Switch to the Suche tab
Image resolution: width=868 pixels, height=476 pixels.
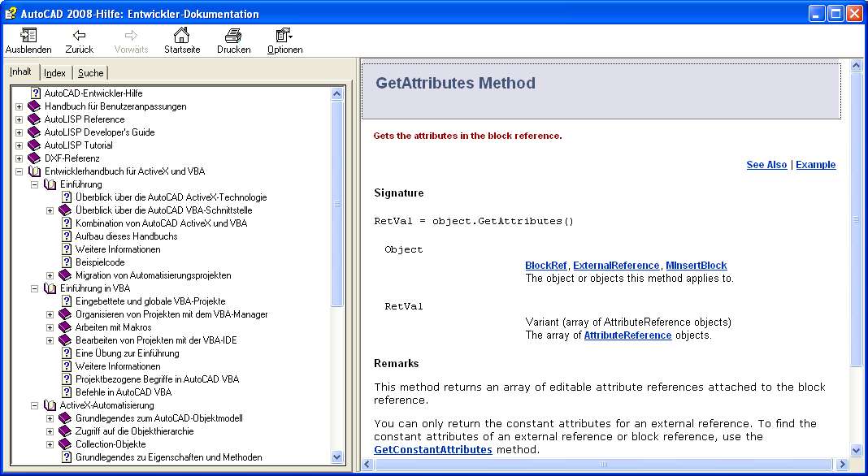(x=90, y=73)
